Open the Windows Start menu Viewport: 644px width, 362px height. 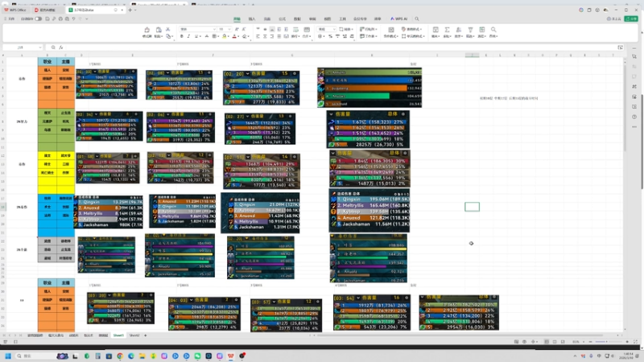tap(8, 356)
